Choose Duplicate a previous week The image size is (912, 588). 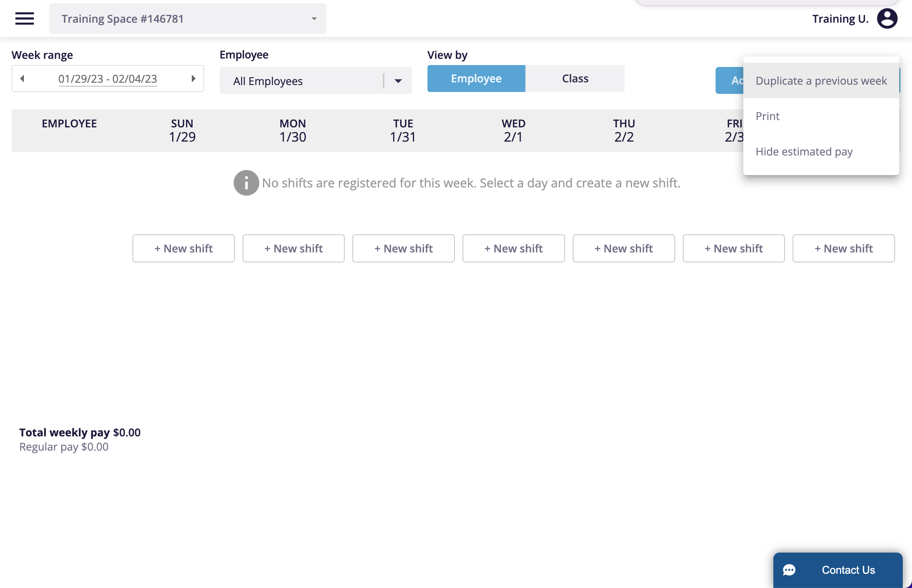click(x=821, y=80)
